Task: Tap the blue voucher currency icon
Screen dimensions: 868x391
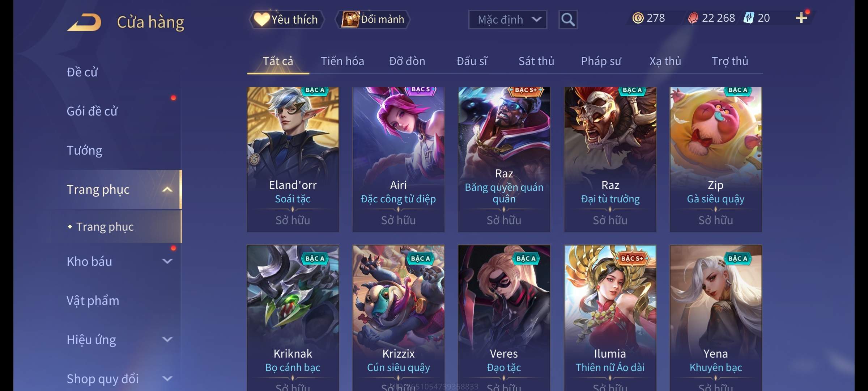Action: (749, 18)
